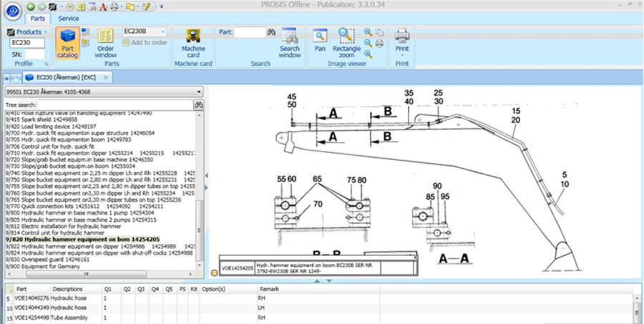Open the Order window
Screen dimensions: 644x324
point(106,43)
